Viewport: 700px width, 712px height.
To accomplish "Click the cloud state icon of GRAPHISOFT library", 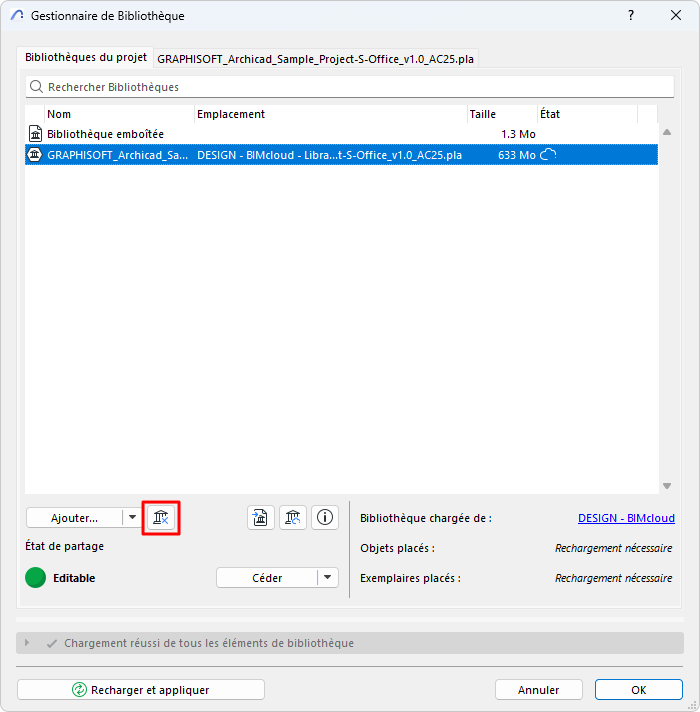I will 548,155.
